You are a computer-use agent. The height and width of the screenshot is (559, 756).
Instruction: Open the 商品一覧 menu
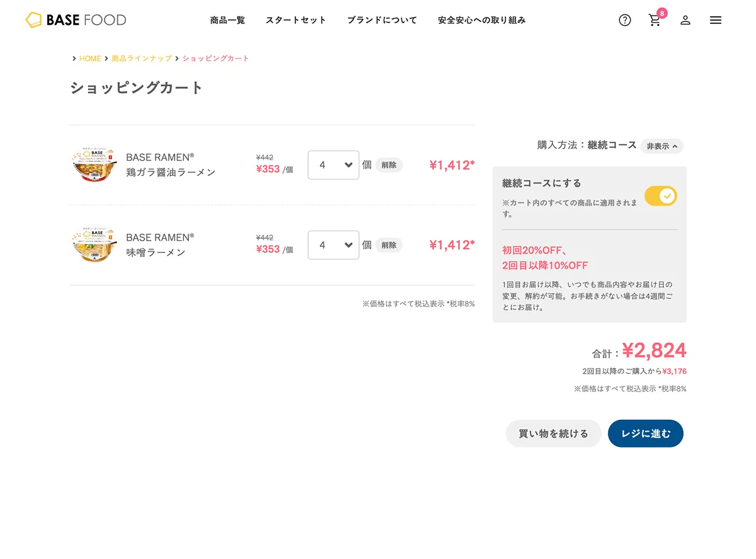(x=227, y=20)
